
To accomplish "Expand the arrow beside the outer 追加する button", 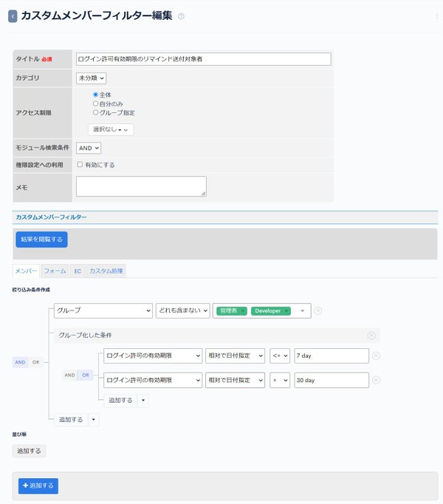I will click(94, 420).
